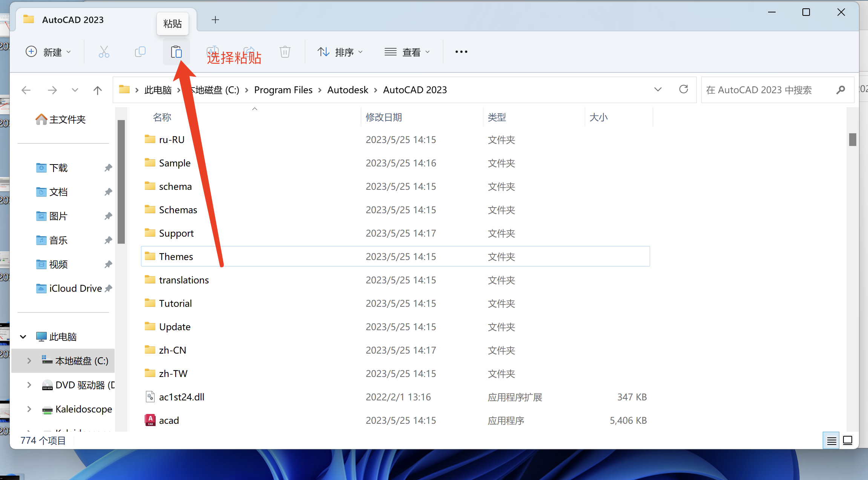The width and height of the screenshot is (868, 480).
Task: Open 文档 Documents in sidebar
Action: coord(52,192)
